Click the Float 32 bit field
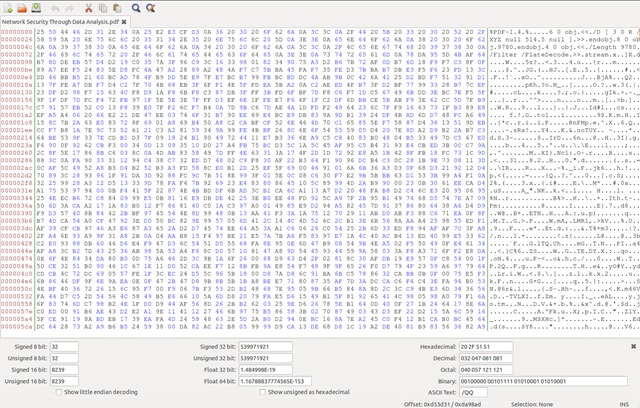The height and width of the screenshot is (408, 640). click(265, 370)
